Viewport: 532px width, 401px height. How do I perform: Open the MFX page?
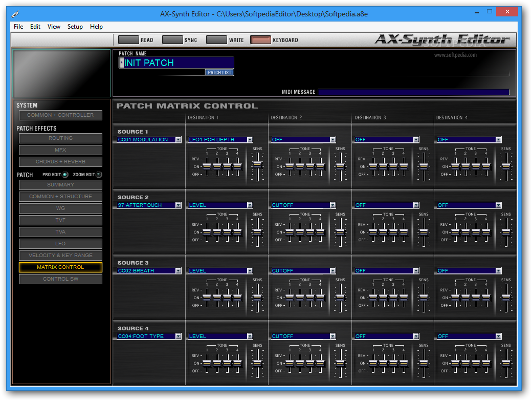pyautogui.click(x=60, y=150)
